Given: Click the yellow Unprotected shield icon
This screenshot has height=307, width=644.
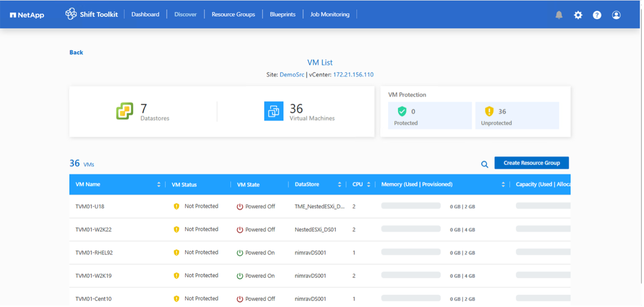Looking at the screenshot, I should coord(489,112).
